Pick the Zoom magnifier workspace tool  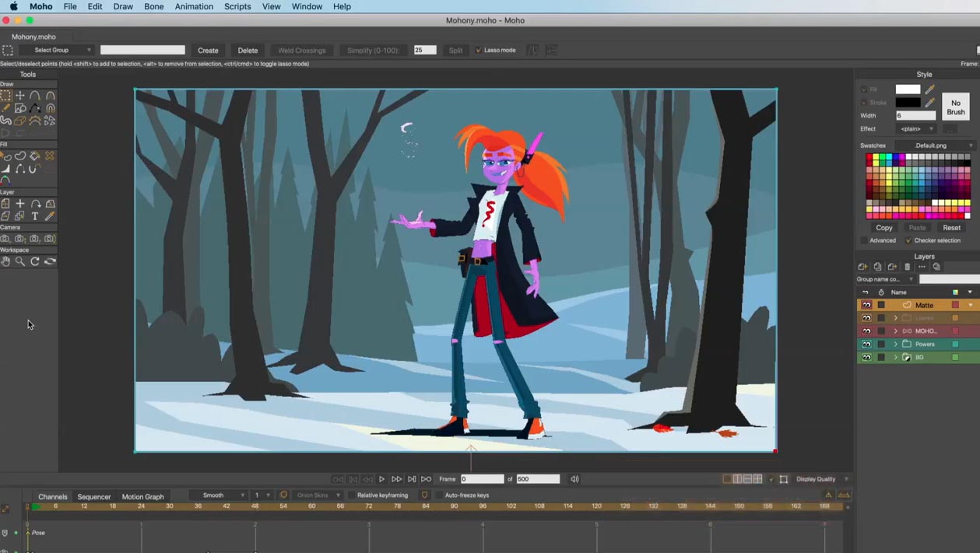[20, 261]
